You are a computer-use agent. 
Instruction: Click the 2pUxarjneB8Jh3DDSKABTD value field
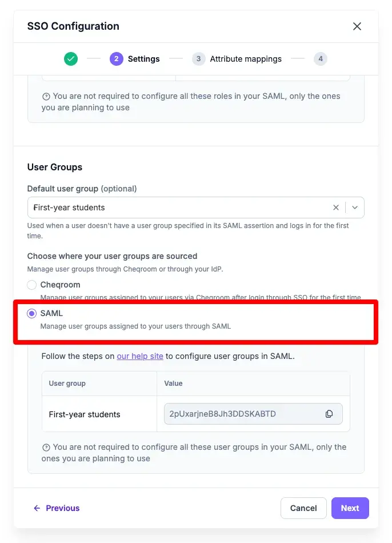253,414
